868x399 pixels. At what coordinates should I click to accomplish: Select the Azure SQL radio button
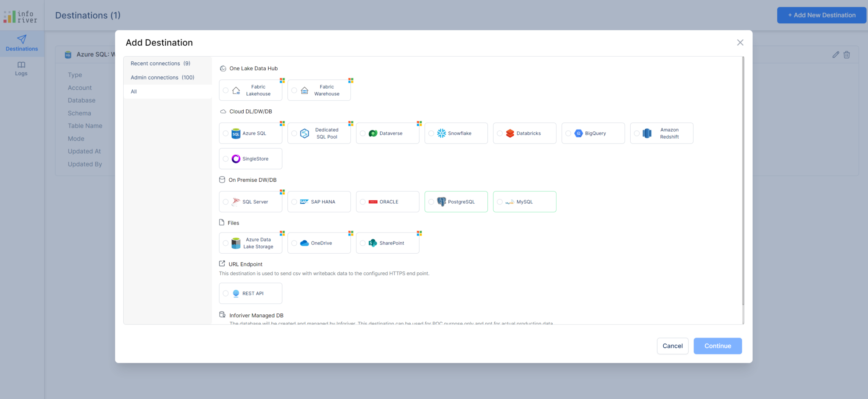(x=225, y=133)
